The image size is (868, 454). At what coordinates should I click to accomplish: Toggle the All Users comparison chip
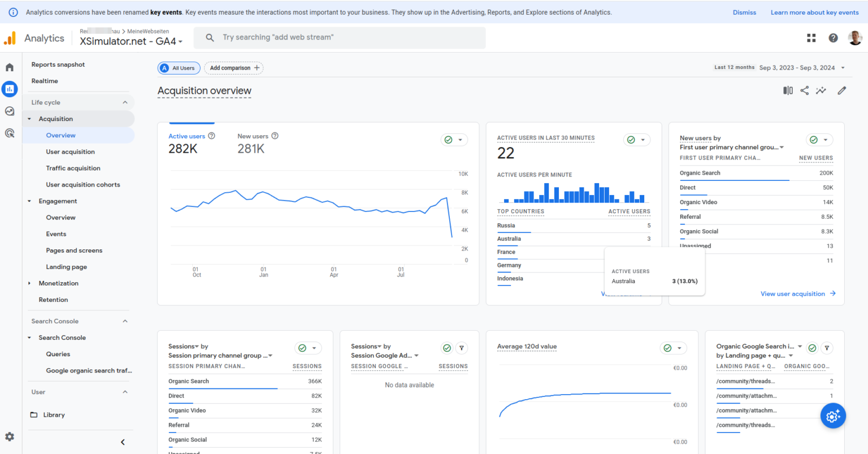tap(178, 68)
